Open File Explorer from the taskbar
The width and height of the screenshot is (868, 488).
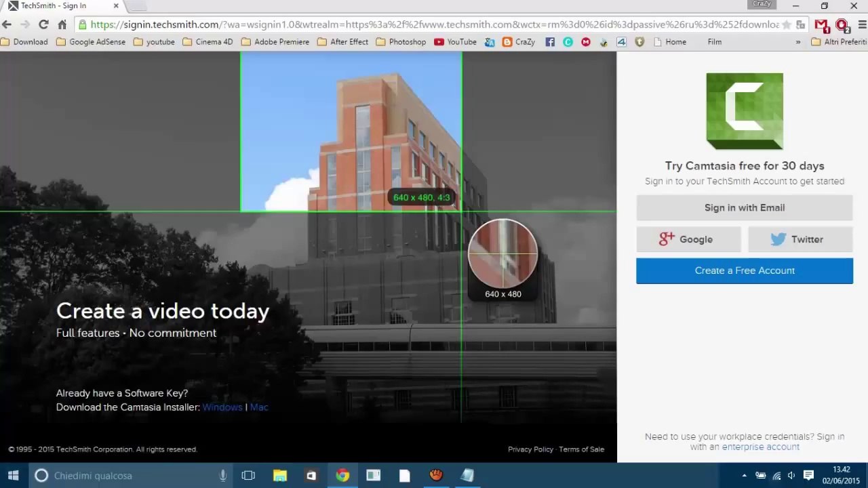(x=279, y=475)
